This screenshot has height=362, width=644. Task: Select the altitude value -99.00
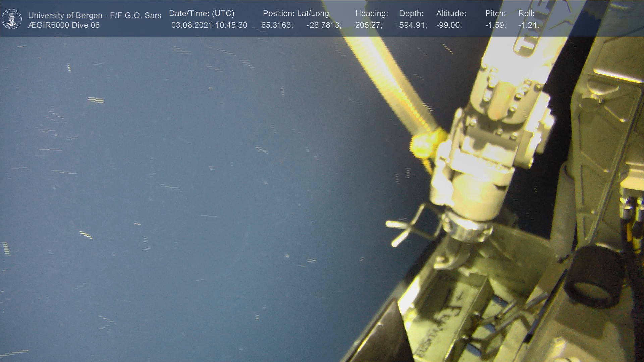pyautogui.click(x=449, y=25)
